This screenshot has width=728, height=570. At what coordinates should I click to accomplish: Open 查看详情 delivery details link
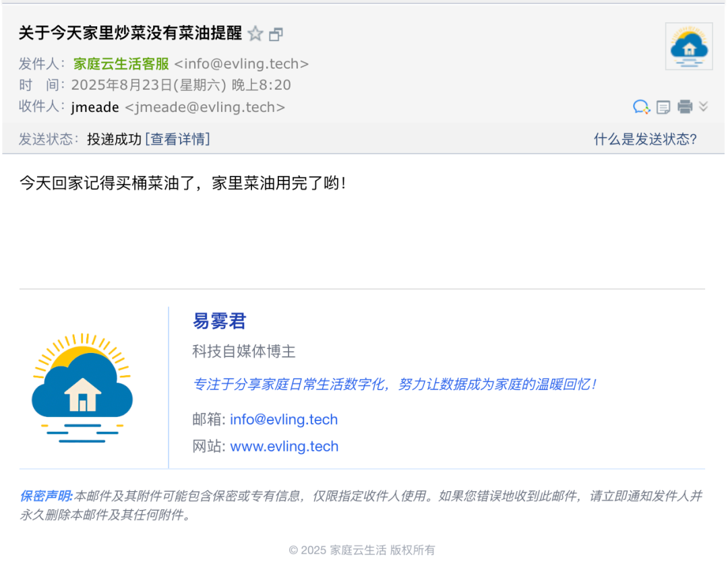(x=178, y=139)
